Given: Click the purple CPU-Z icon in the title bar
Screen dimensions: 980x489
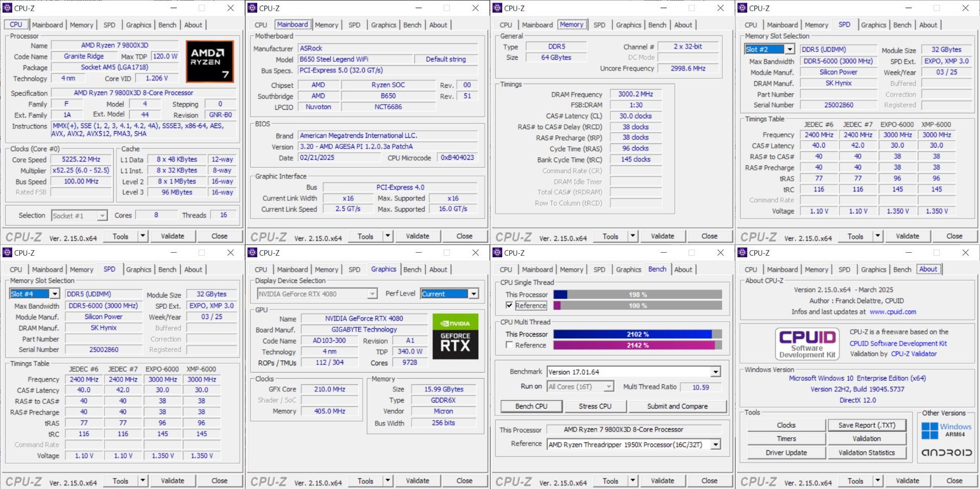Looking at the screenshot, I should [x=8, y=8].
